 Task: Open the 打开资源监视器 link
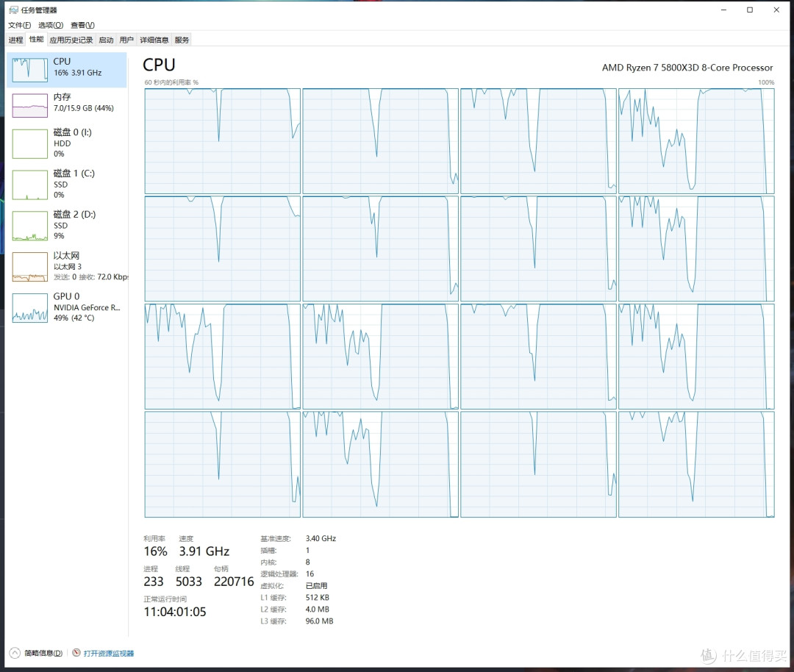(108, 653)
